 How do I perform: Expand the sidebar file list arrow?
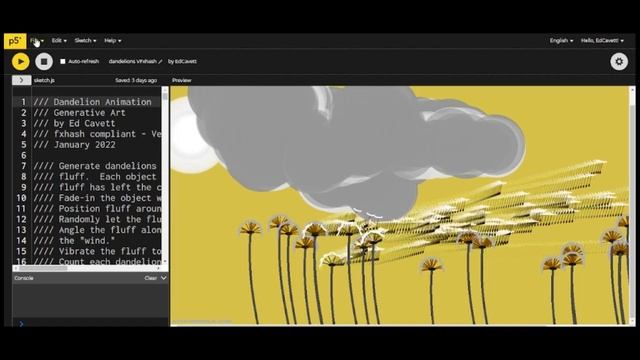pos(21,80)
